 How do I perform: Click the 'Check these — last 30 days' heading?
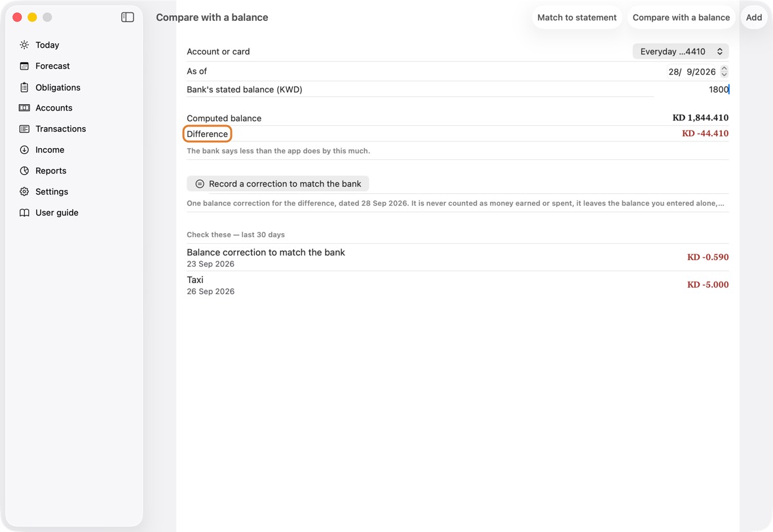tap(236, 235)
